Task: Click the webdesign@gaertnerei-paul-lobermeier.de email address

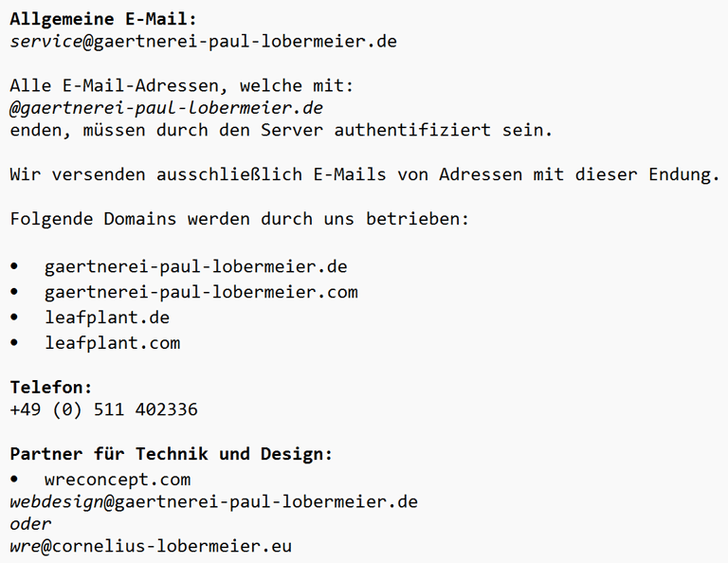Action: pyautogui.click(x=213, y=500)
